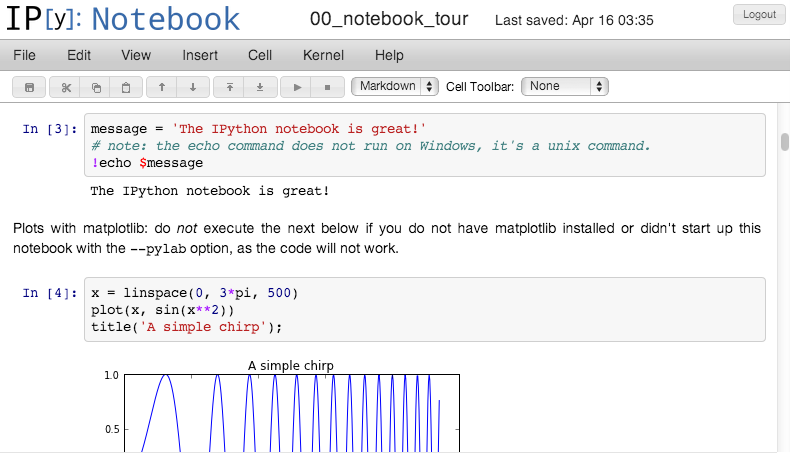
Task: Open Cell Toolbar None dropdown
Action: pos(565,86)
